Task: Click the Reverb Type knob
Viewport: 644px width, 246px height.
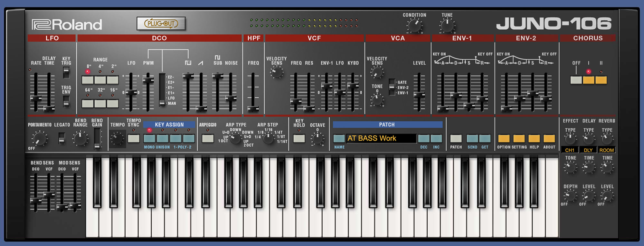Action: point(607,139)
